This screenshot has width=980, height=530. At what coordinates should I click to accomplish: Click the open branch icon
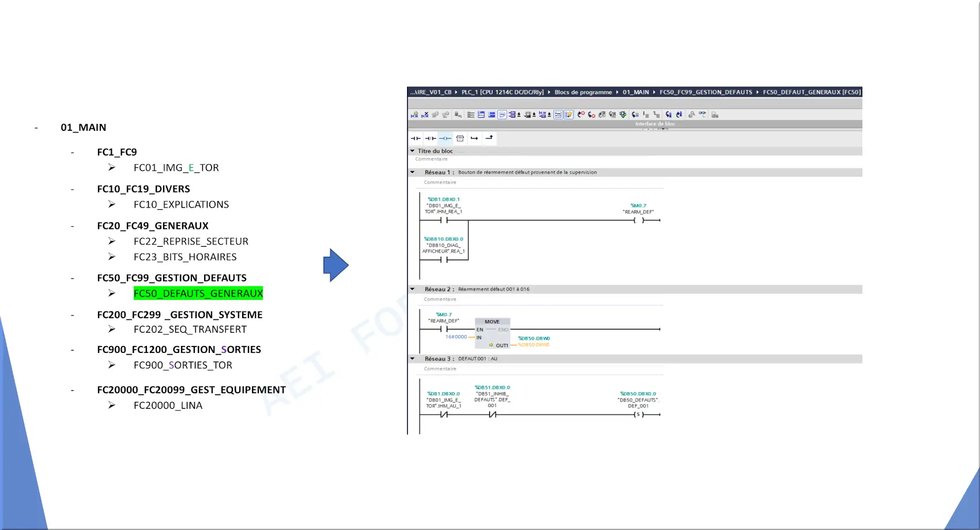click(x=474, y=138)
